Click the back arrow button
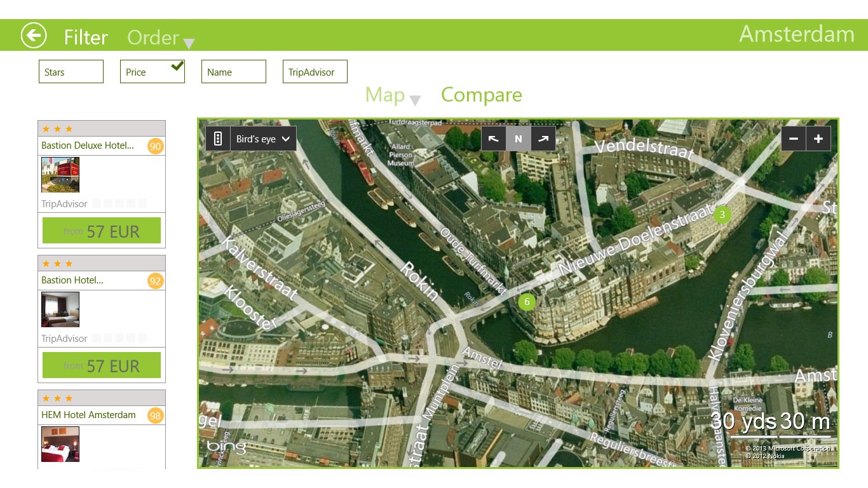This screenshot has width=868, height=488. (x=34, y=36)
